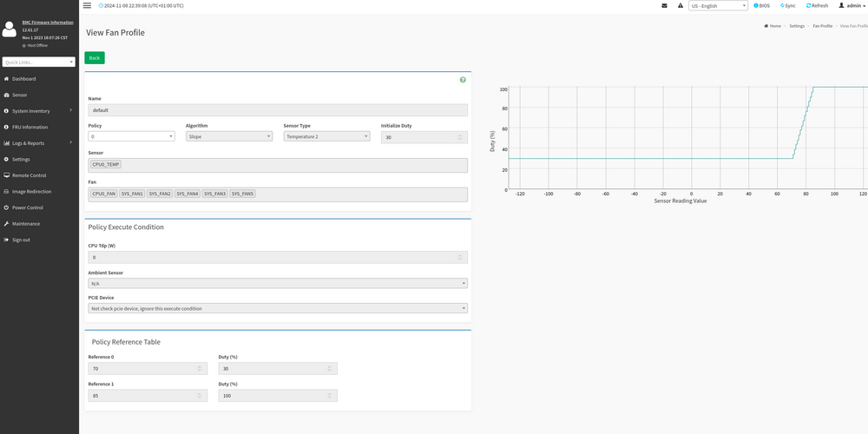Open the Maintenance section
This screenshot has width=868, height=434.
26,224
